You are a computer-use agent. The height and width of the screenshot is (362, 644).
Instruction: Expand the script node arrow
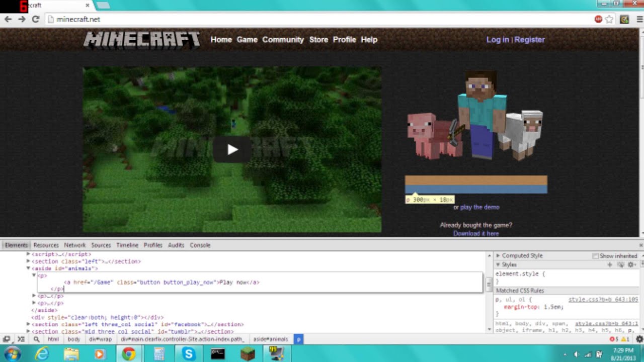[x=28, y=254]
